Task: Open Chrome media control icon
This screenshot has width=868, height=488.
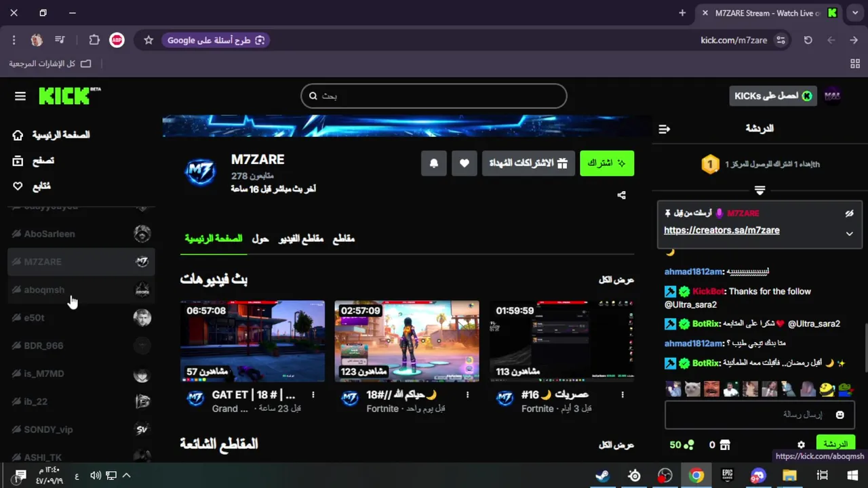Action: [x=60, y=40]
